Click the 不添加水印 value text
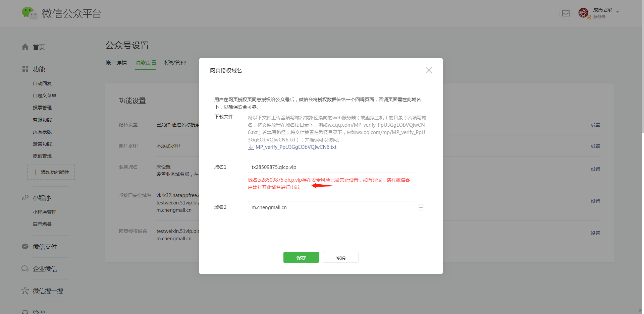This screenshot has width=644, height=314. (x=168, y=146)
